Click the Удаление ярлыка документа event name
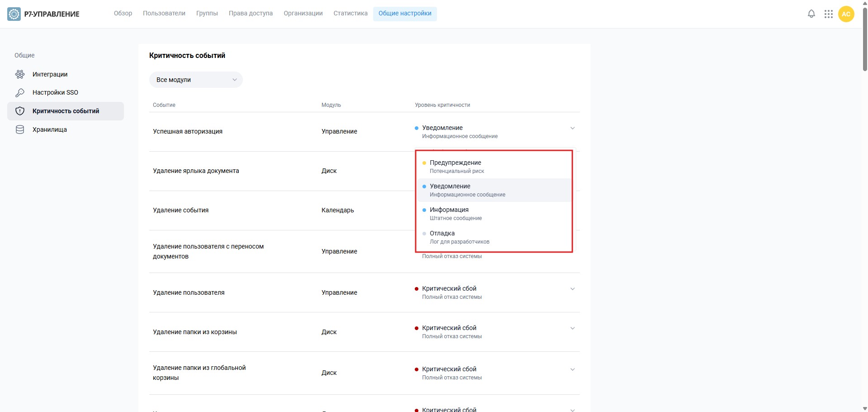Screen dimensions: 868x412 [x=196, y=171]
